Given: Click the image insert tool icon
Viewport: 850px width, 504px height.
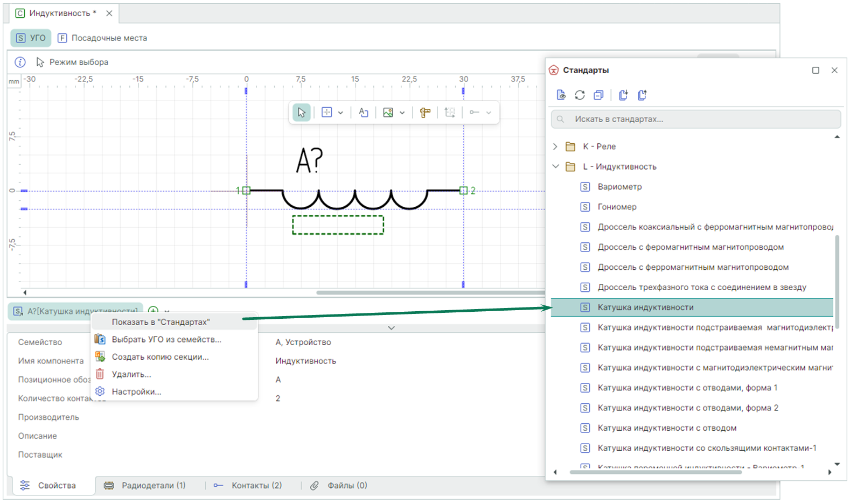Looking at the screenshot, I should click(x=388, y=113).
